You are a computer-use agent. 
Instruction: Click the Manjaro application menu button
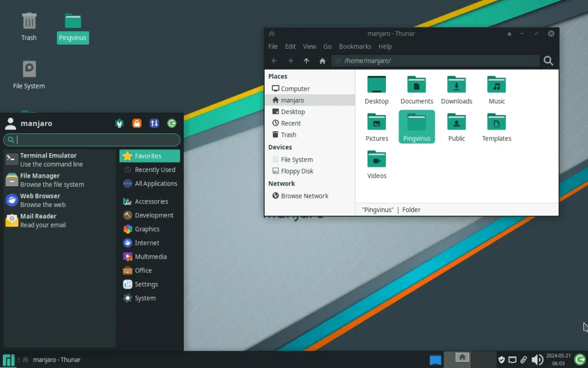[8, 360]
